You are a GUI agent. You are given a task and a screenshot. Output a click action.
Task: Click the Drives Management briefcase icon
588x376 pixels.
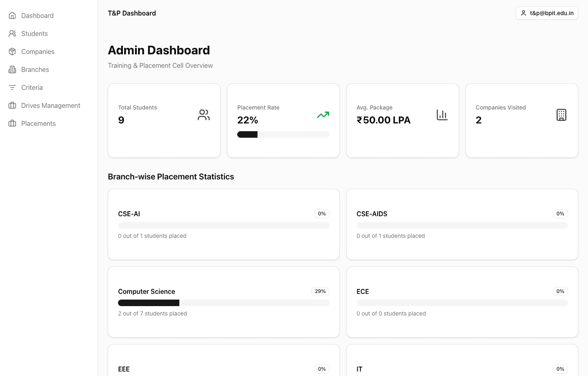[12, 105]
